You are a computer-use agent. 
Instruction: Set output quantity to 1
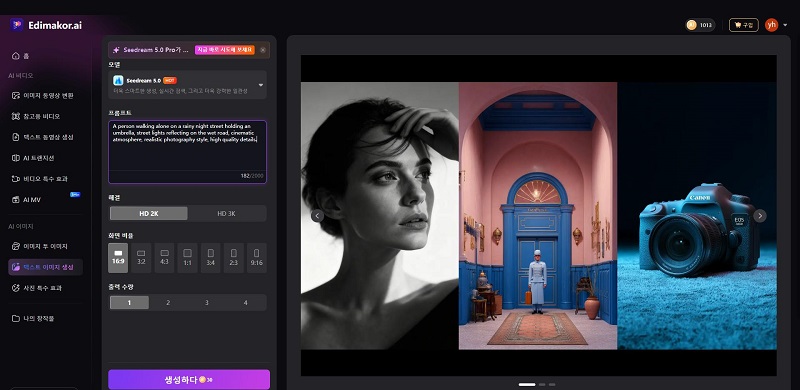[x=129, y=303]
